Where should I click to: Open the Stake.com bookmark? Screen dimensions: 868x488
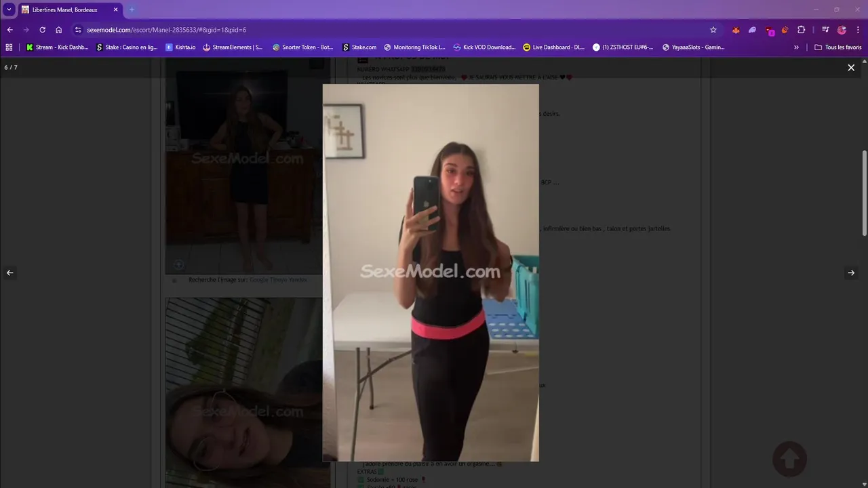click(359, 47)
